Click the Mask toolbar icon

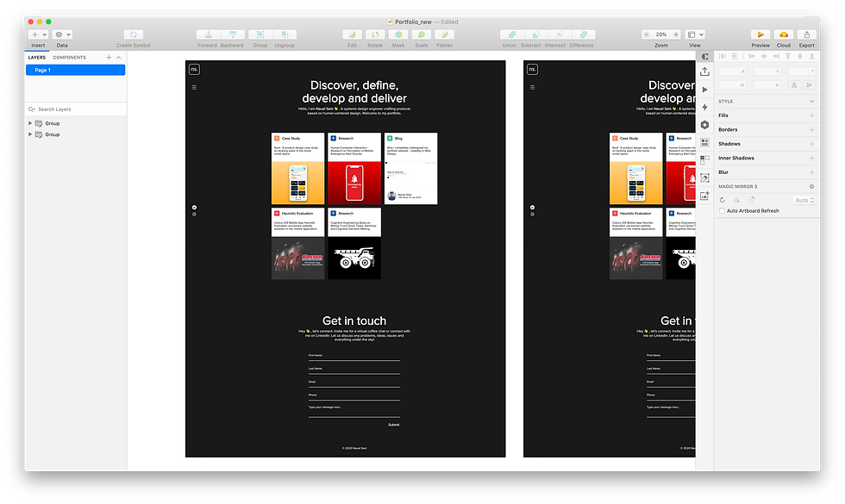coord(398,34)
